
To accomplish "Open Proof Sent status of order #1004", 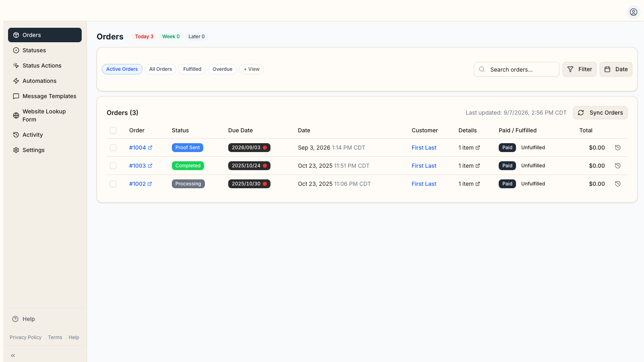I will pyautogui.click(x=188, y=148).
